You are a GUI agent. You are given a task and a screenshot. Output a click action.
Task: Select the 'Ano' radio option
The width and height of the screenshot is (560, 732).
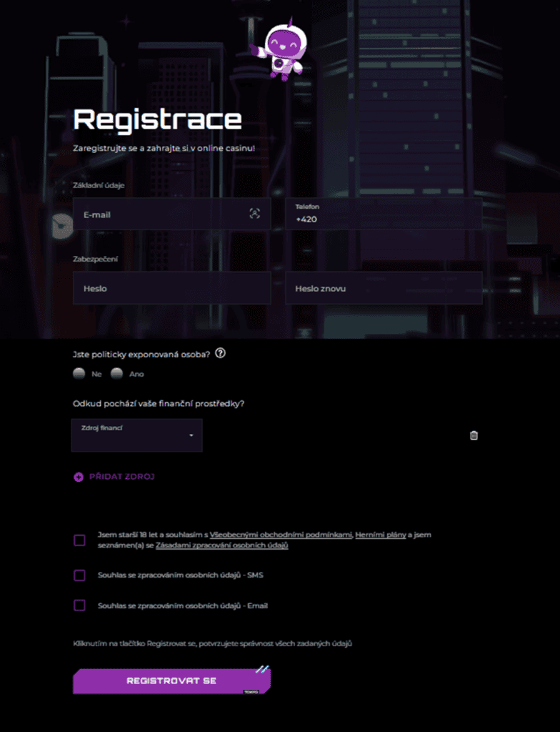(116, 374)
